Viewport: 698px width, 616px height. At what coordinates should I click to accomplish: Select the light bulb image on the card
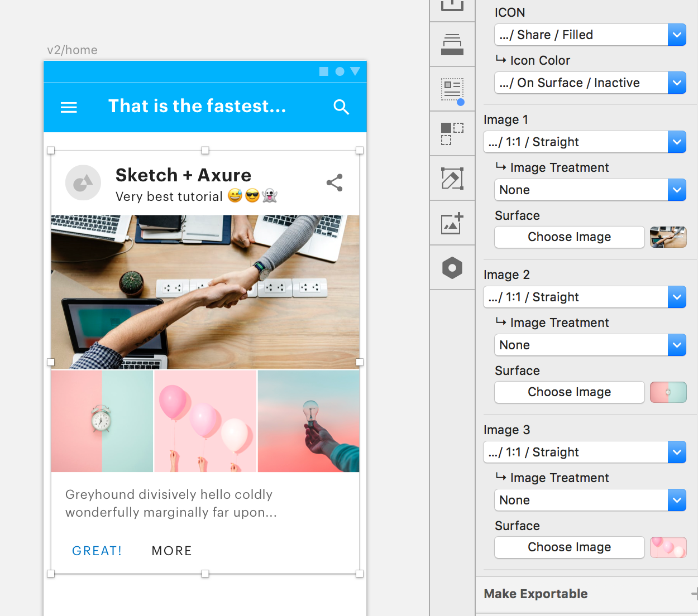[309, 421]
